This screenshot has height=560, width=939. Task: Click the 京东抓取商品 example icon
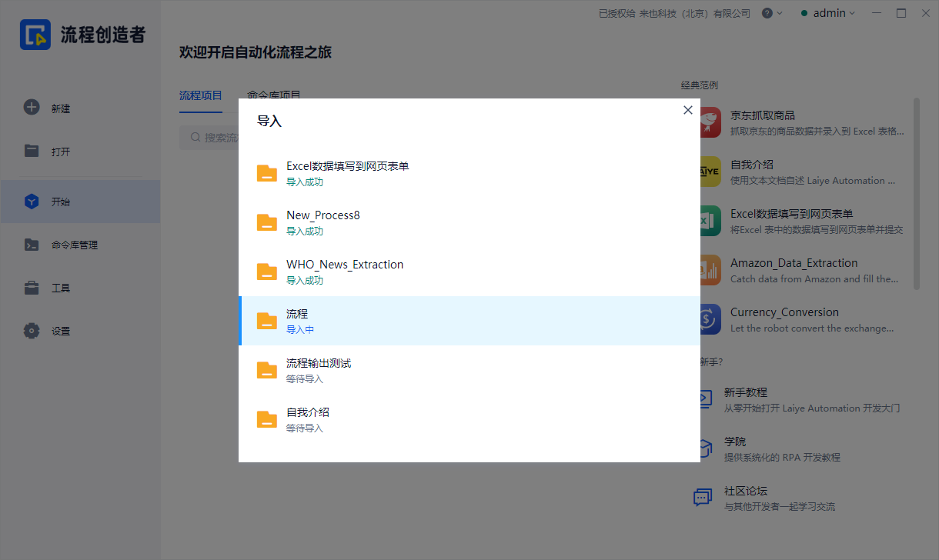click(710, 123)
